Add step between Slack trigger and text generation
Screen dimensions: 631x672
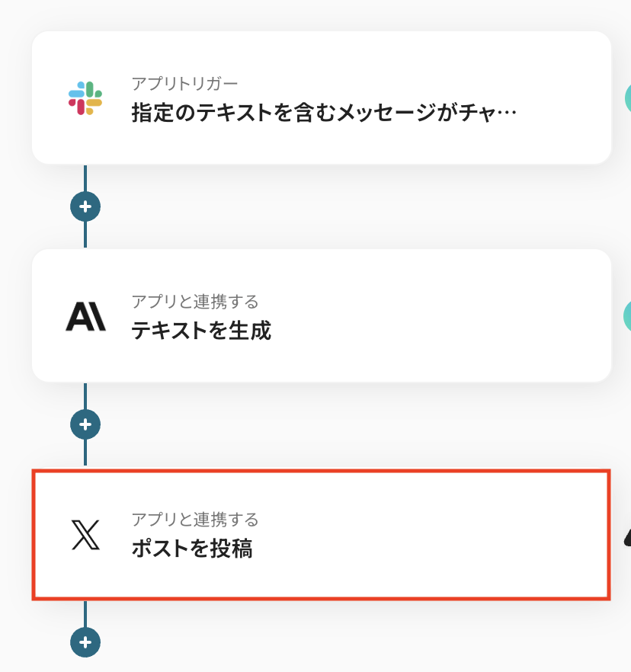click(85, 206)
